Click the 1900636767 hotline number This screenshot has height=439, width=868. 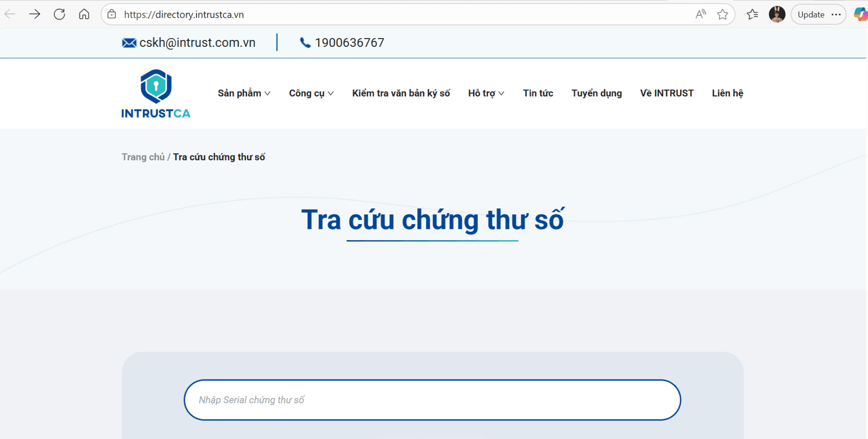coord(349,43)
